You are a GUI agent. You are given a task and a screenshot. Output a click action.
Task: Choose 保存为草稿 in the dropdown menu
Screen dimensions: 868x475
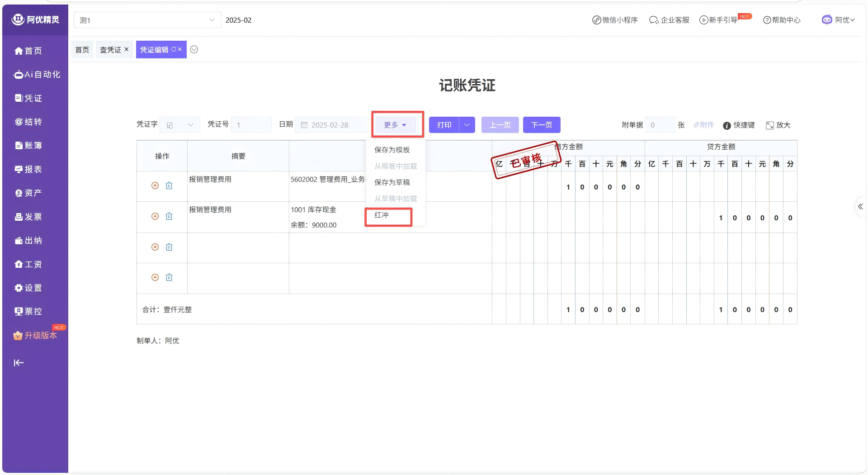pos(392,182)
